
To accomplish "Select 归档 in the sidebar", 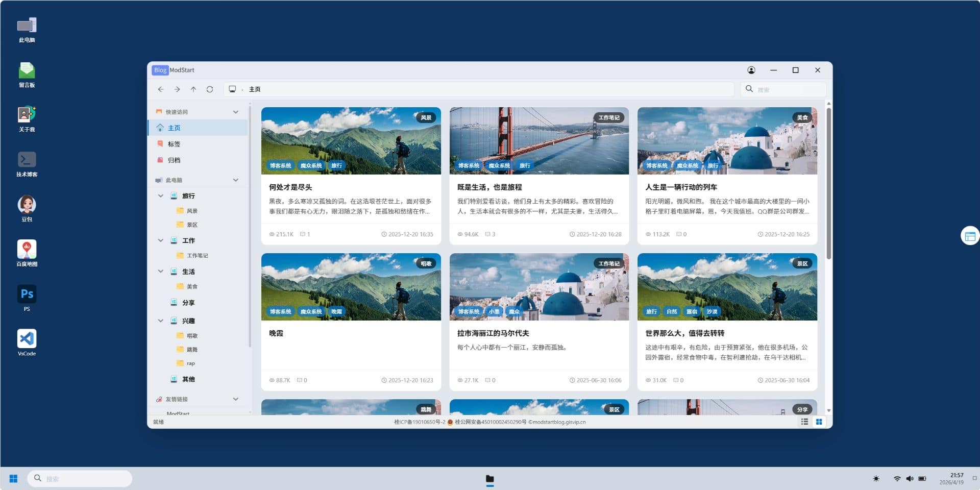I will pyautogui.click(x=174, y=160).
